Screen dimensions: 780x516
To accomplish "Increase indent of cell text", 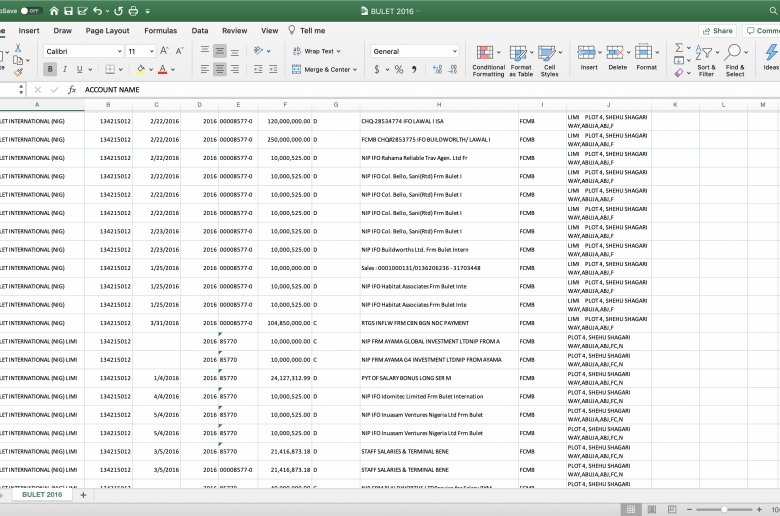I will coord(273,70).
